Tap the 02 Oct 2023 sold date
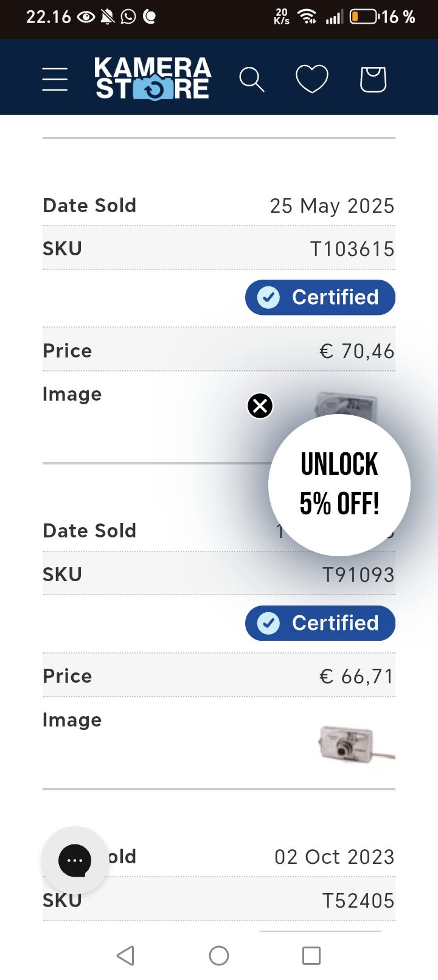 [x=334, y=857]
